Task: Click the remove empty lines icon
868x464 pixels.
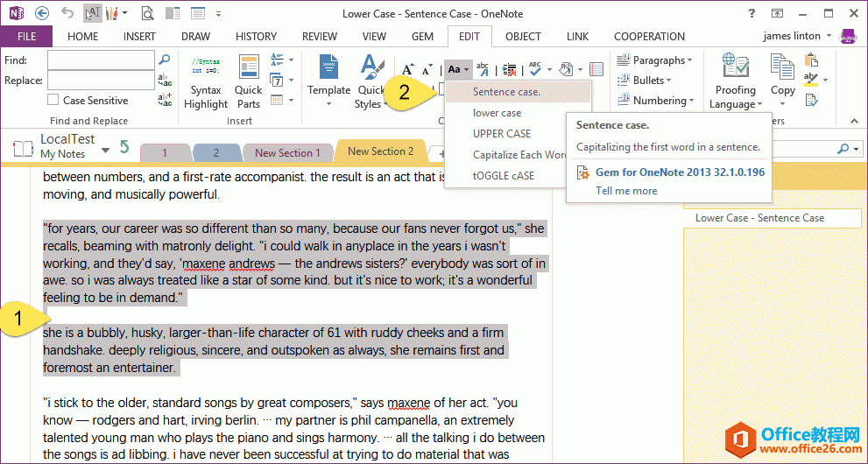Action: pos(509,70)
